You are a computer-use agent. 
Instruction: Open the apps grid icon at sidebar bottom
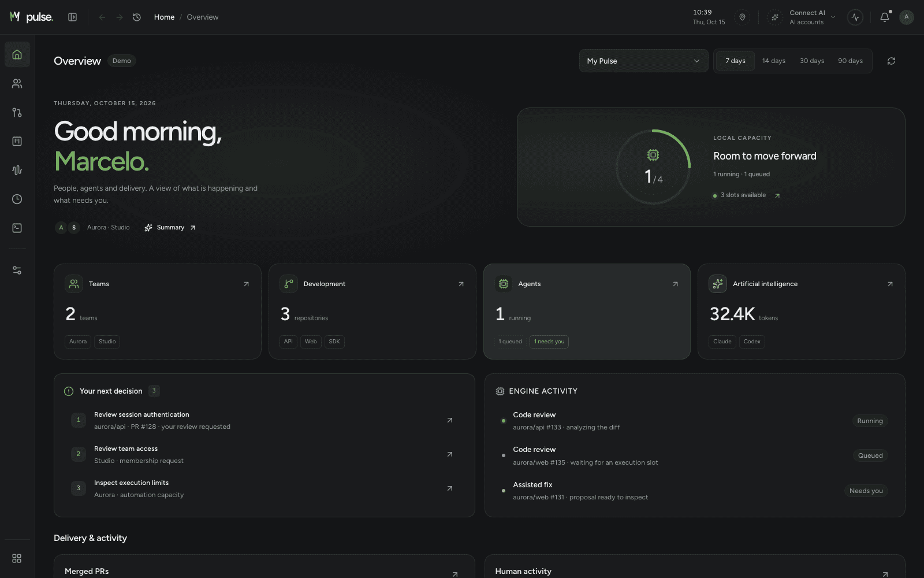[17, 558]
